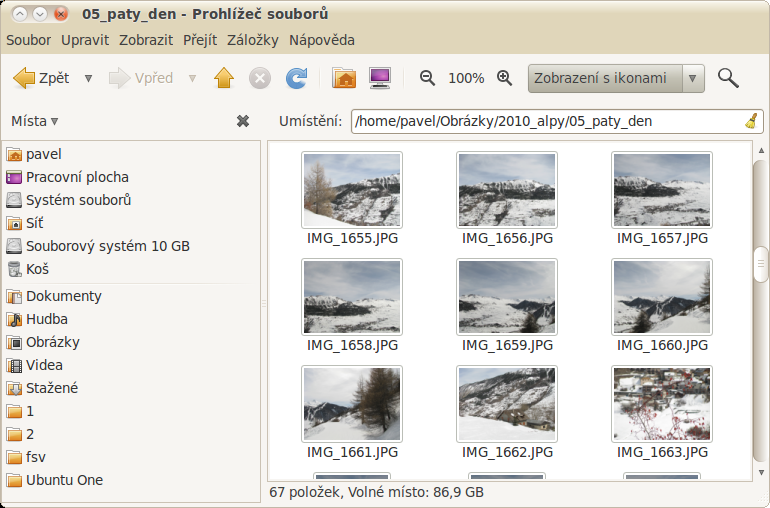Clear the location field with the broom icon

tap(751, 121)
